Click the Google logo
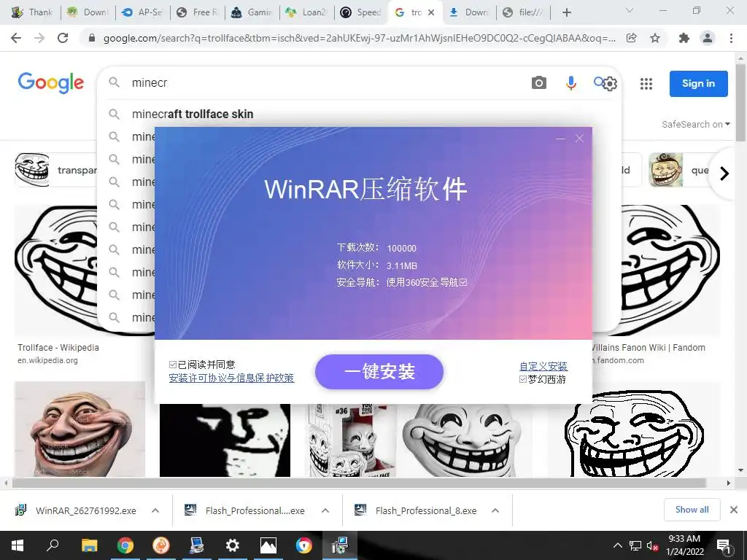 tap(51, 83)
